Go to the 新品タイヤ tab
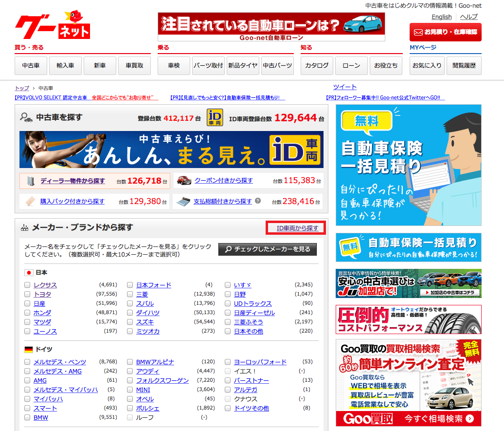The image size is (504, 431). pyautogui.click(x=243, y=66)
